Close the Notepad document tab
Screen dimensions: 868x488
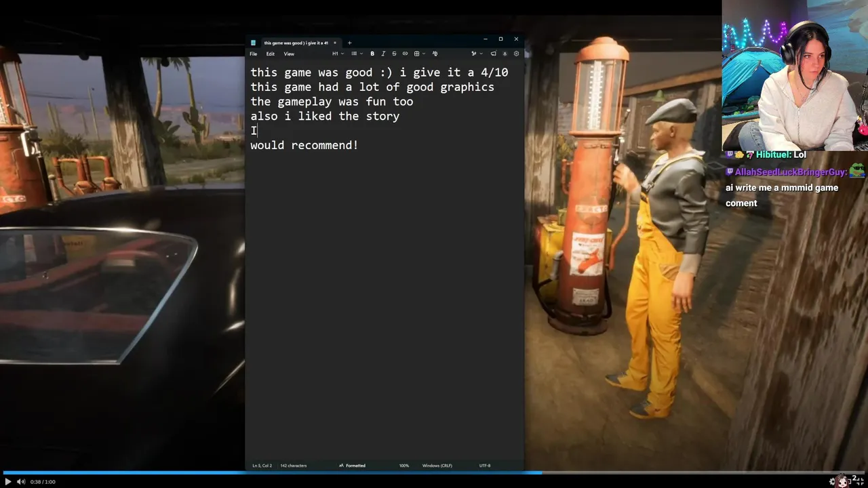tap(334, 43)
